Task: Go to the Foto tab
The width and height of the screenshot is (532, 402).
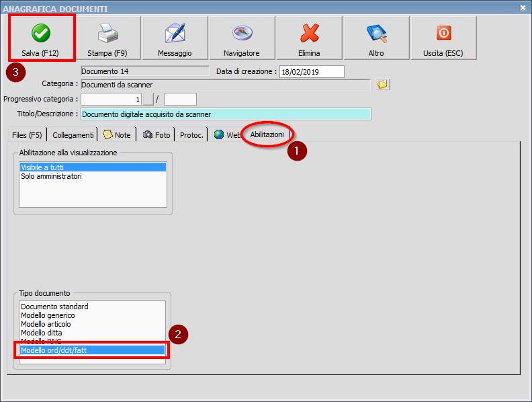Action: click(157, 135)
